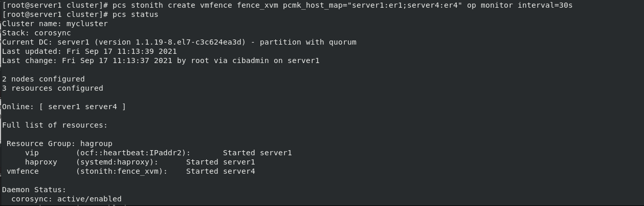Image resolution: width=644 pixels, height=206 pixels.
Task: Select the "Cluster name: mycluster" line
Action: tap(55, 24)
